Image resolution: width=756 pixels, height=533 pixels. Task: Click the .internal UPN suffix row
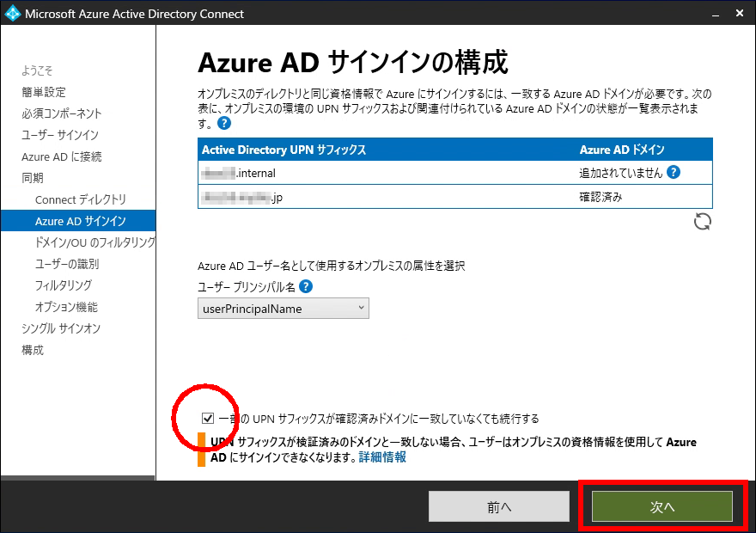click(x=454, y=173)
